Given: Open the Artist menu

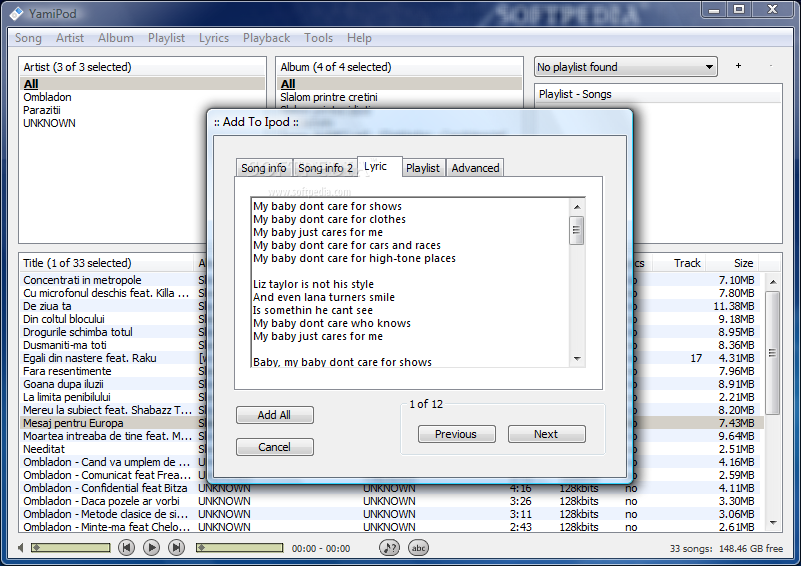Looking at the screenshot, I should [70, 38].
